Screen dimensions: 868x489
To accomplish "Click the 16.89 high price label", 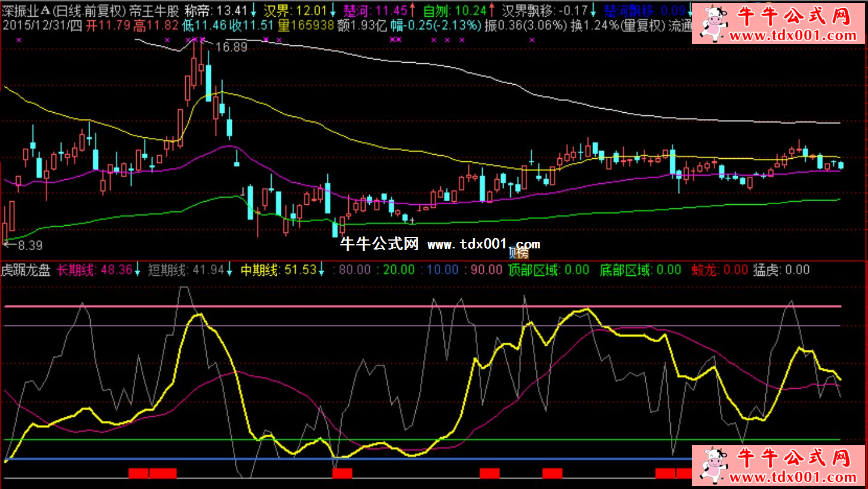I will coord(231,47).
